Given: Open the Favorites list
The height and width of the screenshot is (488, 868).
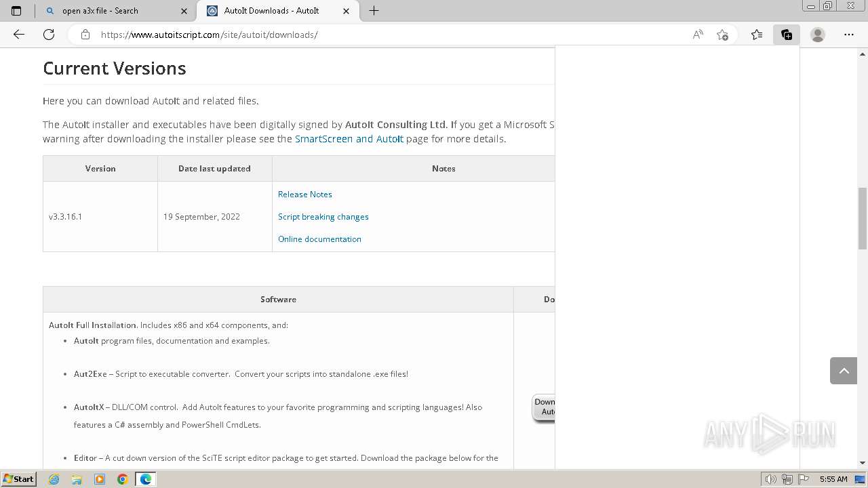Looking at the screenshot, I should point(757,35).
